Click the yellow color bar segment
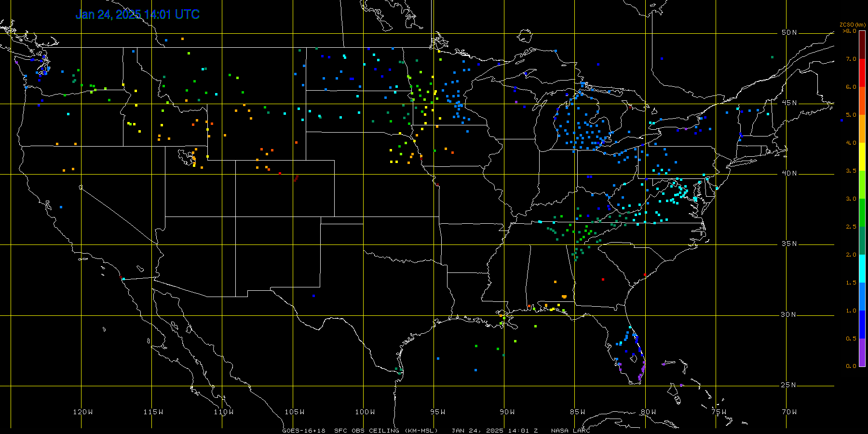Viewport: 868px width, 434px height. point(862,157)
